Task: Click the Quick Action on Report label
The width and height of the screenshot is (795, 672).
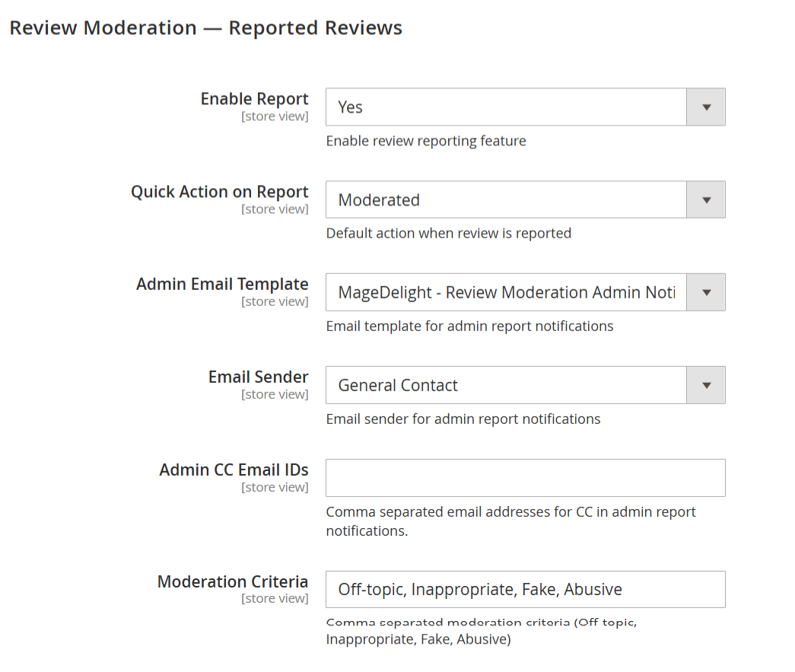Action: click(x=220, y=192)
